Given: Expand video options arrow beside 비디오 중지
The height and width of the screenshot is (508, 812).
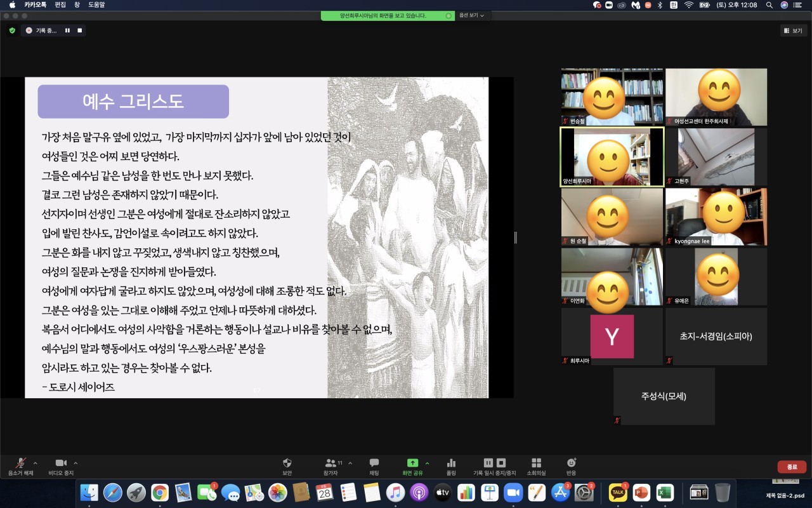Looking at the screenshot, I should tap(75, 463).
